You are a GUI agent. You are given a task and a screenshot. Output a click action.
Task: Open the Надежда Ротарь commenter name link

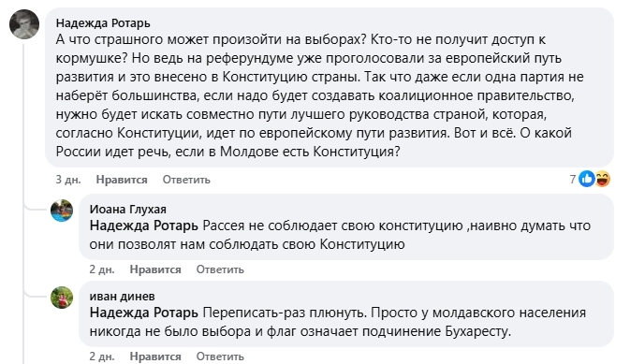point(103,23)
